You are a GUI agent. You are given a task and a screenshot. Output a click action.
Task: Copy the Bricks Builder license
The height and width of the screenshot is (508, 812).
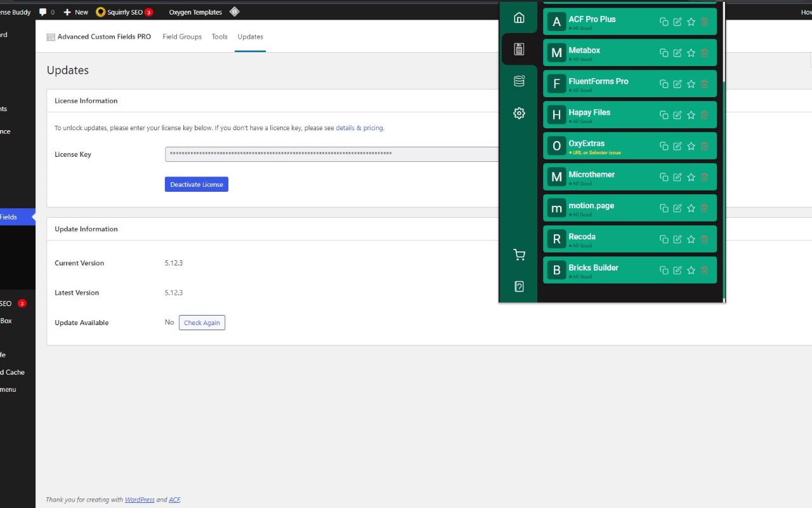pos(664,271)
